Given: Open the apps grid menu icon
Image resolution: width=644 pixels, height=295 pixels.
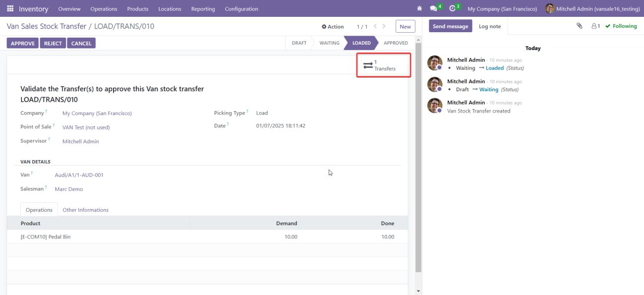Looking at the screenshot, I should (x=10, y=9).
